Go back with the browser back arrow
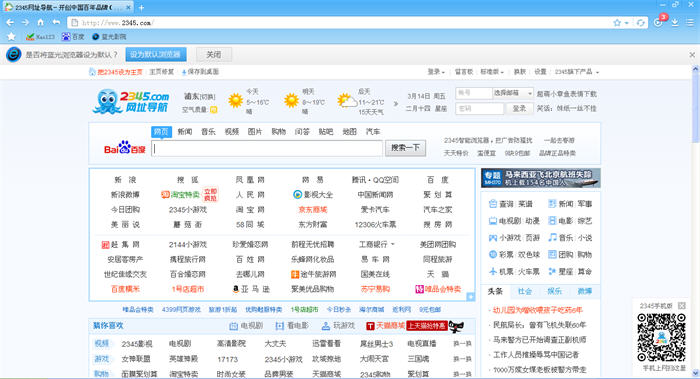This screenshot has height=379, width=700. [10, 22]
